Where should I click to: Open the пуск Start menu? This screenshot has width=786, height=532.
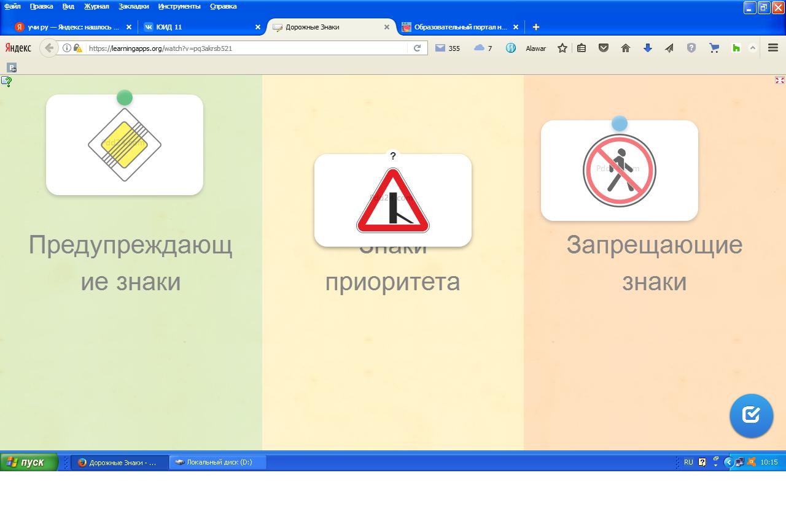(x=29, y=462)
